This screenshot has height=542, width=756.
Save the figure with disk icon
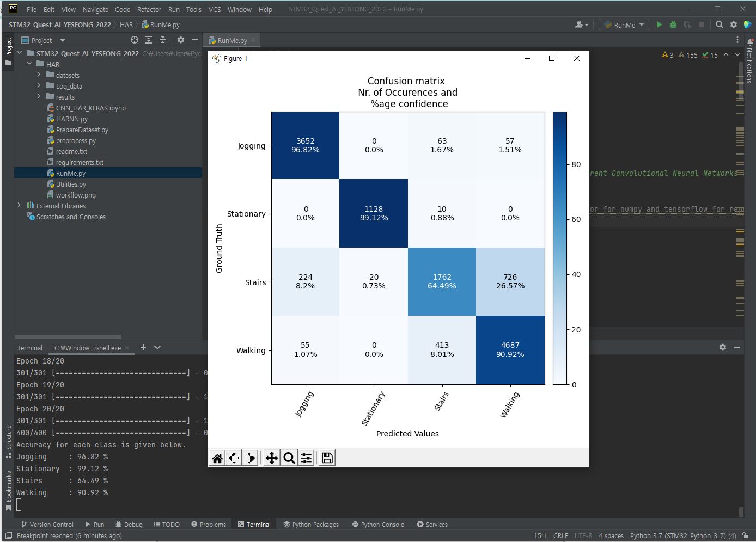pos(327,458)
